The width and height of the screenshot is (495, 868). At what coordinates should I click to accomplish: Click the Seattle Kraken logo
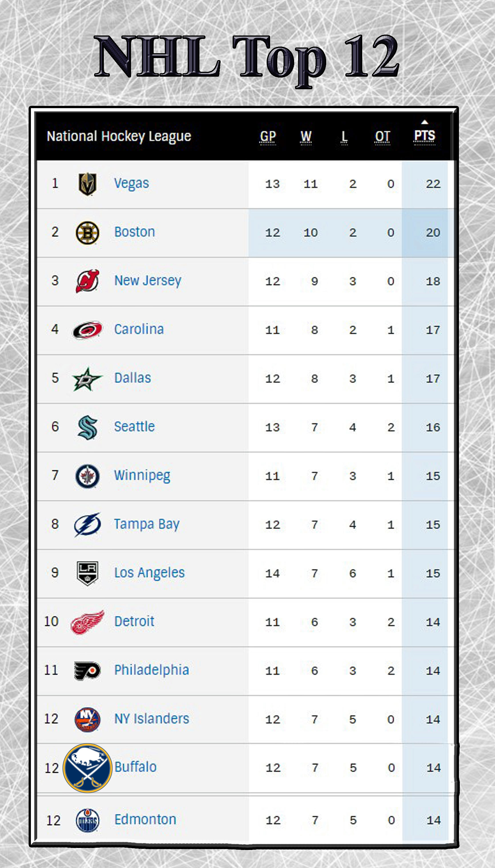[87, 427]
